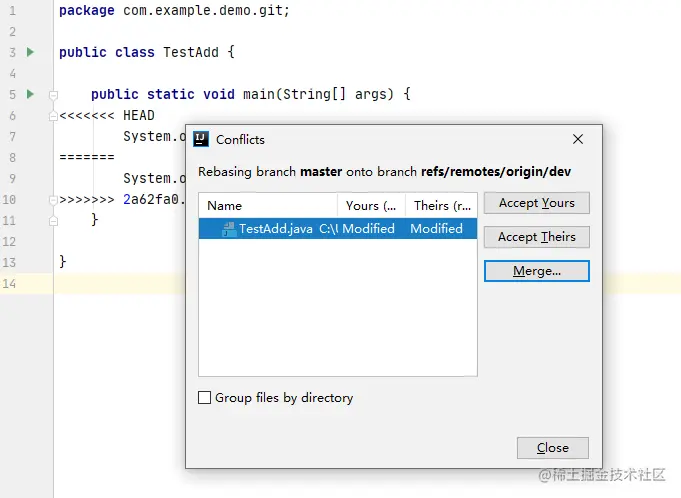The image size is (681, 498).
Task: Select the Yours column header
Action: 371,205
